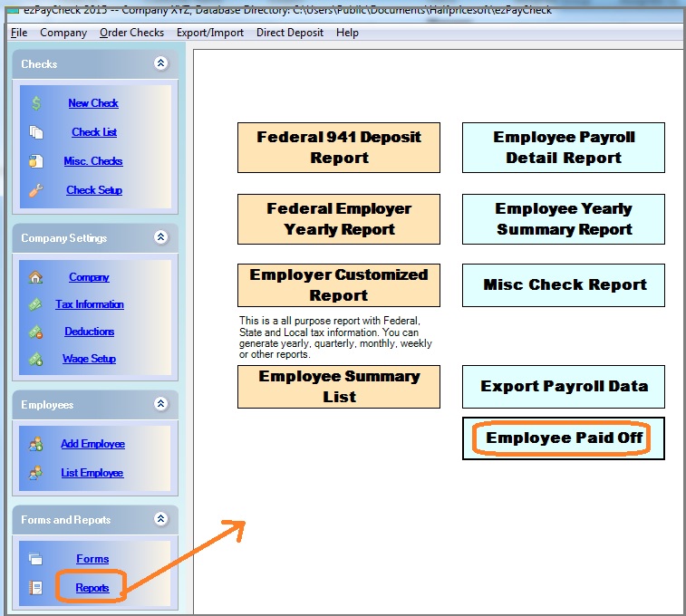Click the wrench icon beside Check Setup

[x=36, y=190]
